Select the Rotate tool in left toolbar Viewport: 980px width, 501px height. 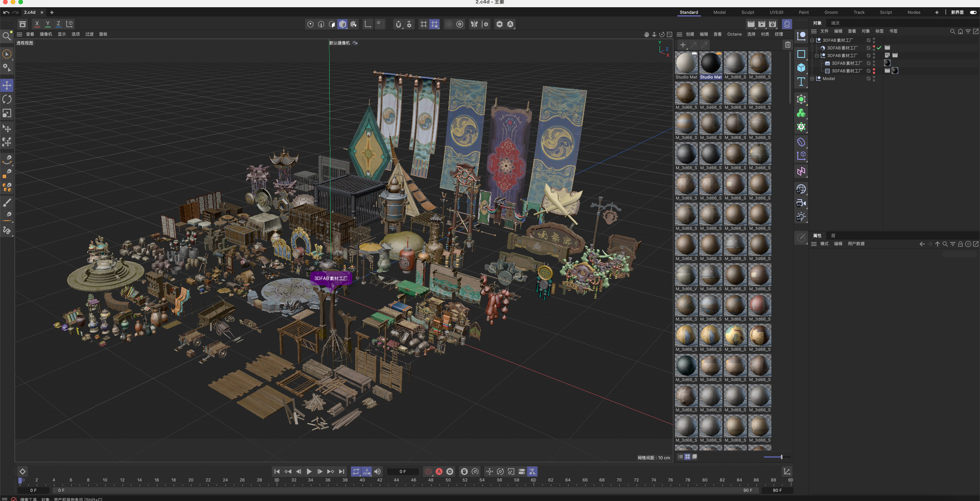(x=7, y=99)
